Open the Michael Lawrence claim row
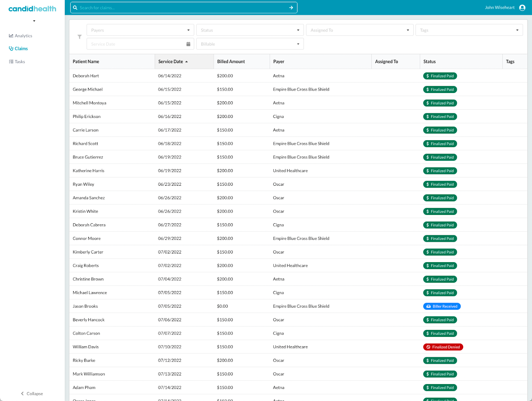This screenshot has height=401, width=532. point(298,293)
